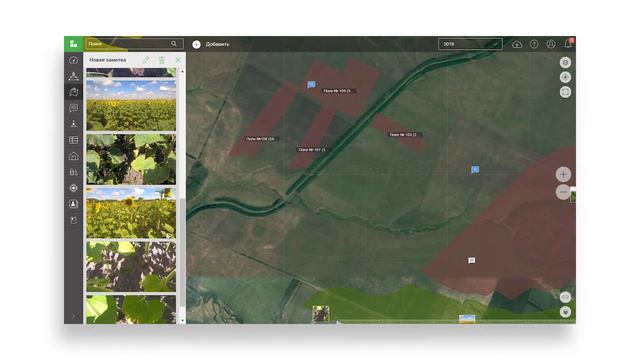The width and height of the screenshot is (640, 360).
Task: Open the table grid icon in sidebar
Action: [x=73, y=140]
